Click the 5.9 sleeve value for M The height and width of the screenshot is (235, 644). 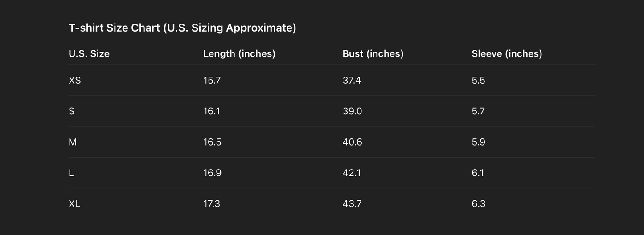tap(478, 142)
